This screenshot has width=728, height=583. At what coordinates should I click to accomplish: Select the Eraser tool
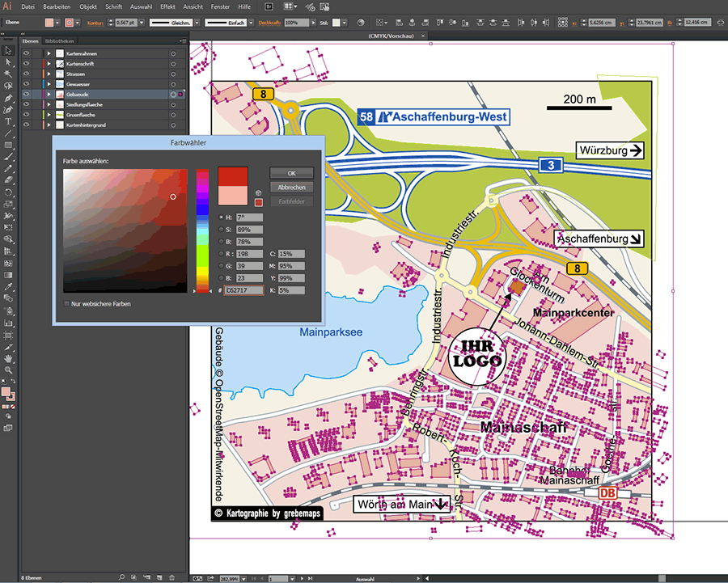[8, 180]
